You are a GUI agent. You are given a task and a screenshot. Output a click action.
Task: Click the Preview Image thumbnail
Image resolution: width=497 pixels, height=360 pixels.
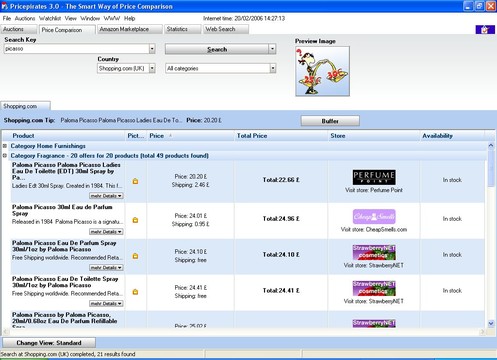click(322, 71)
